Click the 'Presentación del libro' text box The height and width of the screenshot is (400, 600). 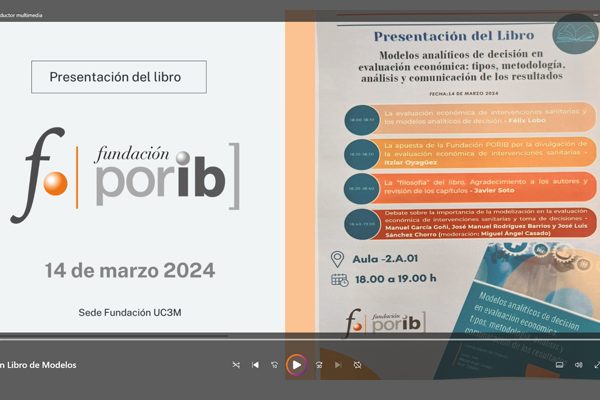pyautogui.click(x=119, y=77)
